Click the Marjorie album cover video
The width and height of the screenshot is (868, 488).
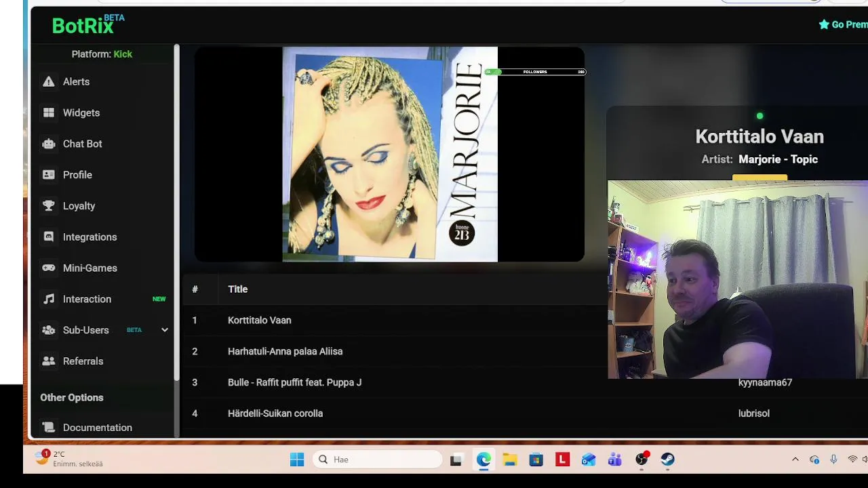[x=390, y=154]
